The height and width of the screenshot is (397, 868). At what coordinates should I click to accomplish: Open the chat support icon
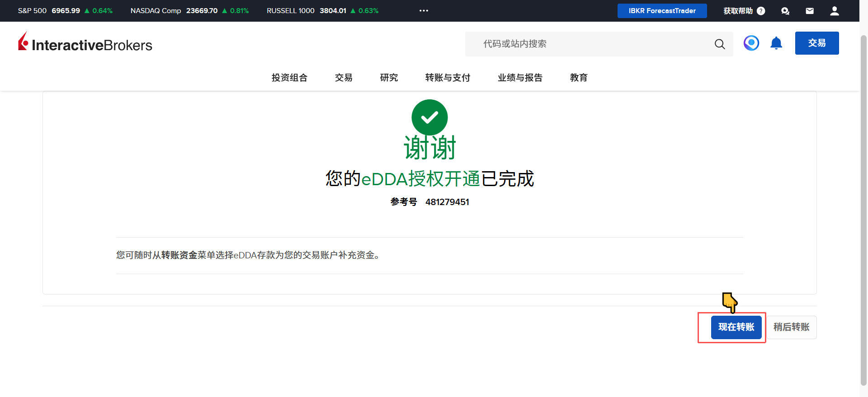785,11
